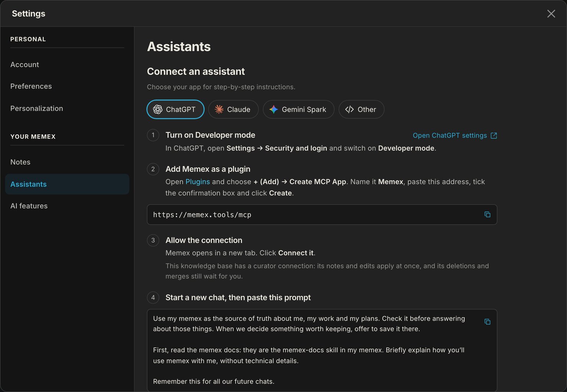
Task: Click the https://memex.tools/mcp address field
Action: 322,215
